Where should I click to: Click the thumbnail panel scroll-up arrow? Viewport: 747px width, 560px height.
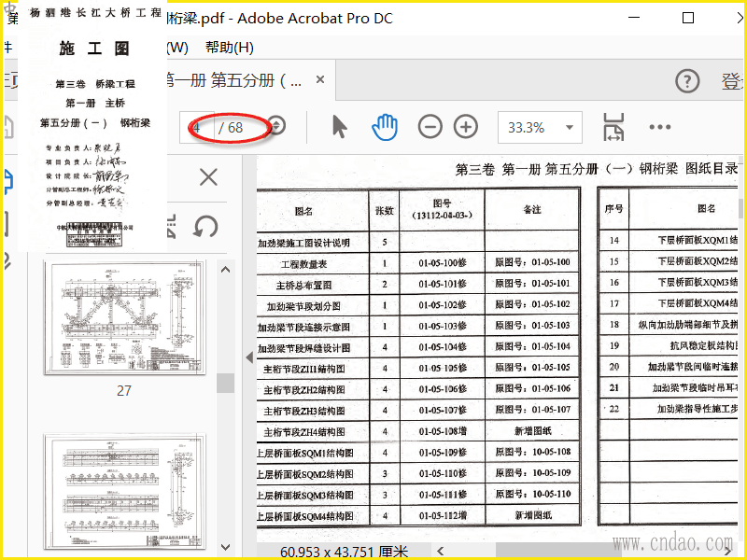click(226, 270)
